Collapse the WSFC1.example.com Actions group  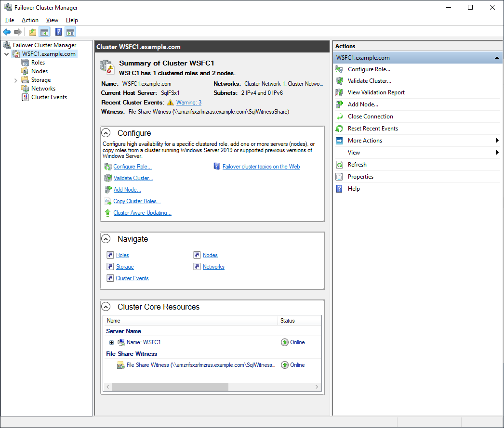(x=497, y=58)
